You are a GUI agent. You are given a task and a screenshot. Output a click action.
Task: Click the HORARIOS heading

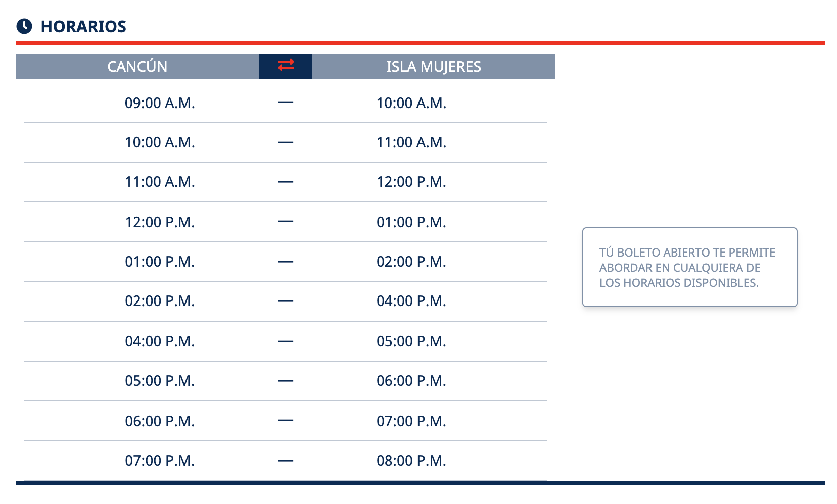coord(83,26)
